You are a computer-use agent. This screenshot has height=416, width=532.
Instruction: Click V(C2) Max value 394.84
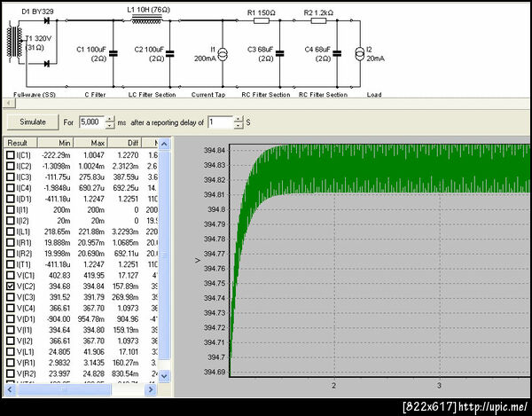click(94, 286)
